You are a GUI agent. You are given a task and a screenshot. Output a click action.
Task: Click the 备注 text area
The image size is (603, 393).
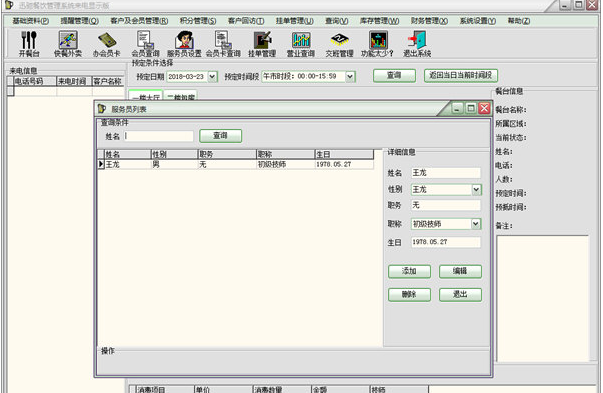click(543, 298)
